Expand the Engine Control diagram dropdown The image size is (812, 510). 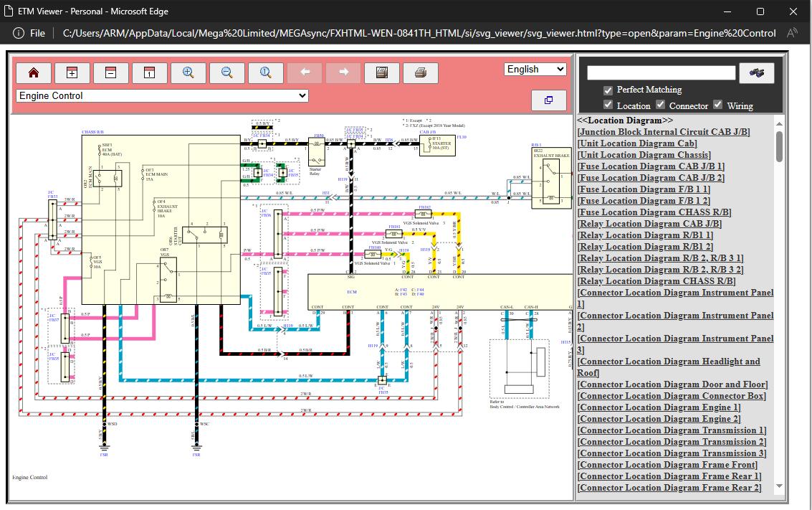point(162,95)
